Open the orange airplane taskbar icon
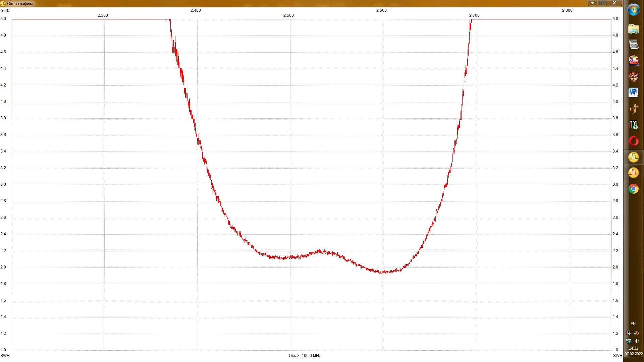This screenshot has height=362, width=644. [634, 109]
